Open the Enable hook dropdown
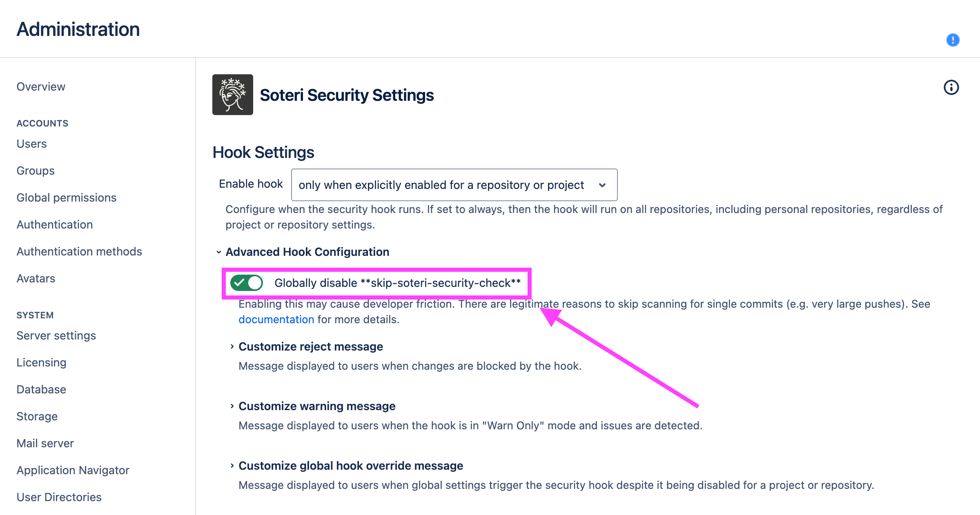 [454, 185]
